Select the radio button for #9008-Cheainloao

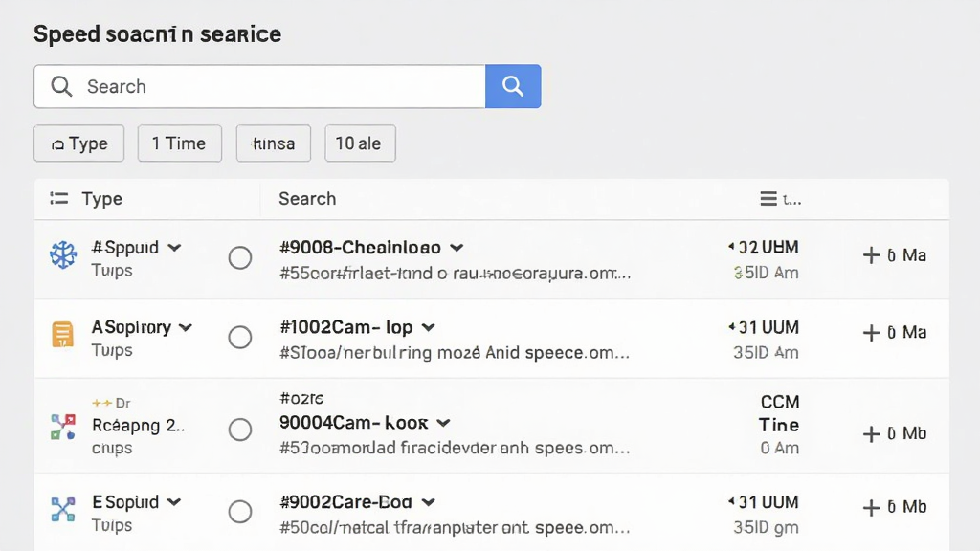[240, 257]
